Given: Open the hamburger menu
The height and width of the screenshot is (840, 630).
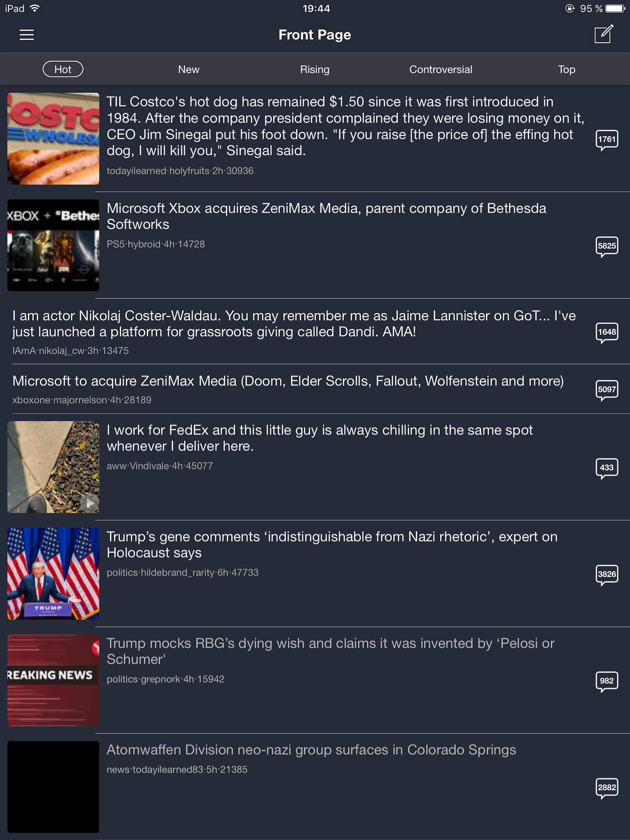Looking at the screenshot, I should (x=27, y=35).
